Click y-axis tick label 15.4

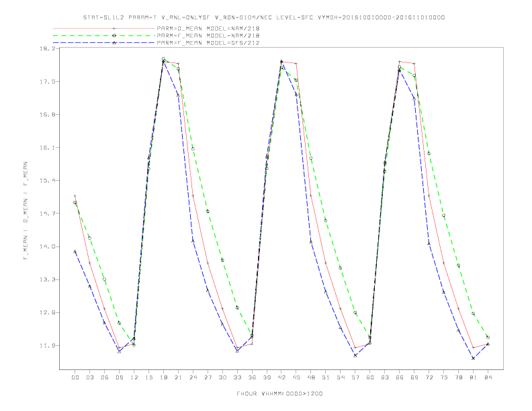pos(47,181)
